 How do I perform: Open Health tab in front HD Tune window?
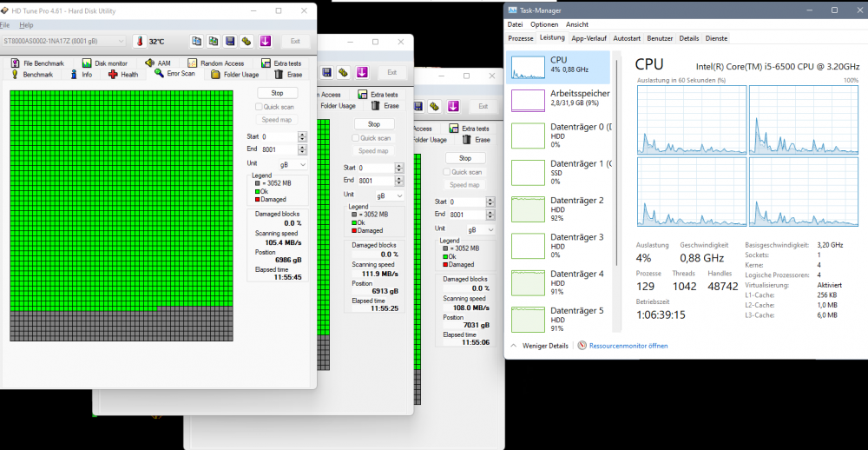(x=123, y=74)
